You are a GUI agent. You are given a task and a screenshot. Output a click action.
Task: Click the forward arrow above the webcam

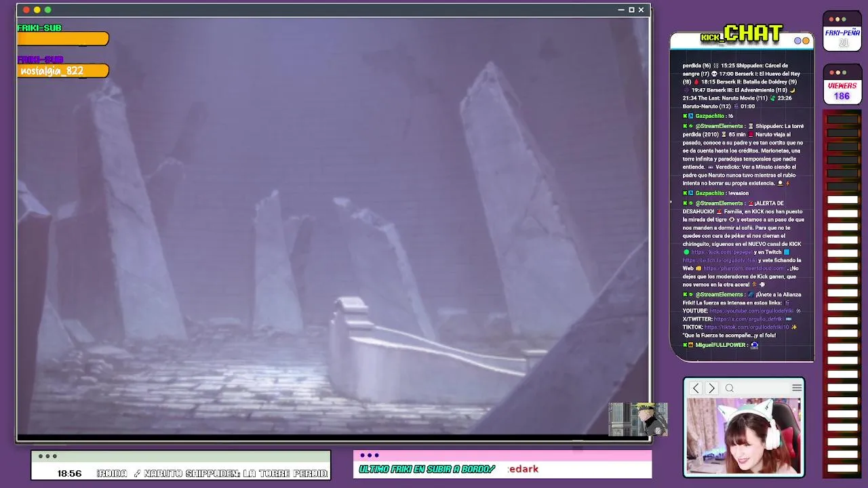tap(711, 388)
